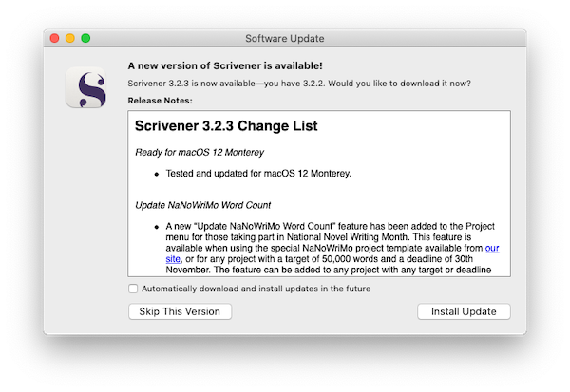570x392 pixels.
Task: Click the NaNoWriMo feature description paragraph
Action: coord(332,248)
